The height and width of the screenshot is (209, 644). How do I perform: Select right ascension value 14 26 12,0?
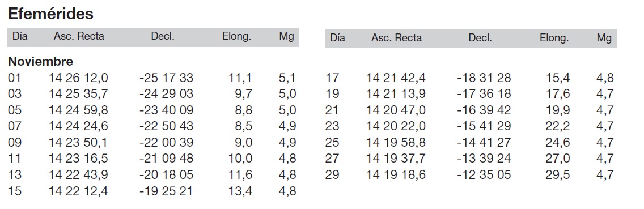pos(78,78)
